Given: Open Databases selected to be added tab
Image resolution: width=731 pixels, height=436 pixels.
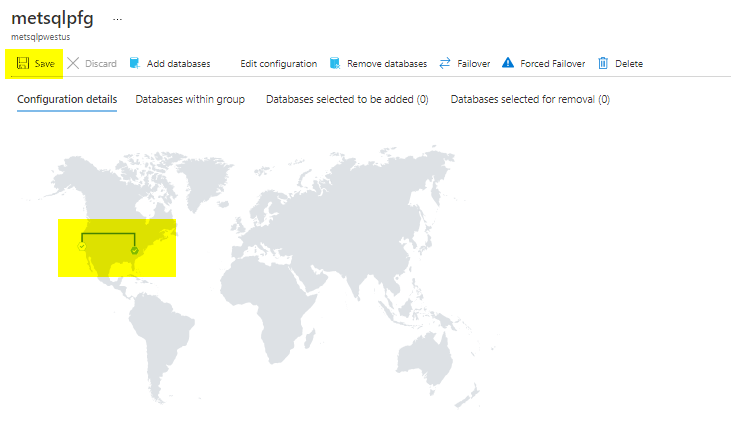Looking at the screenshot, I should click(347, 99).
